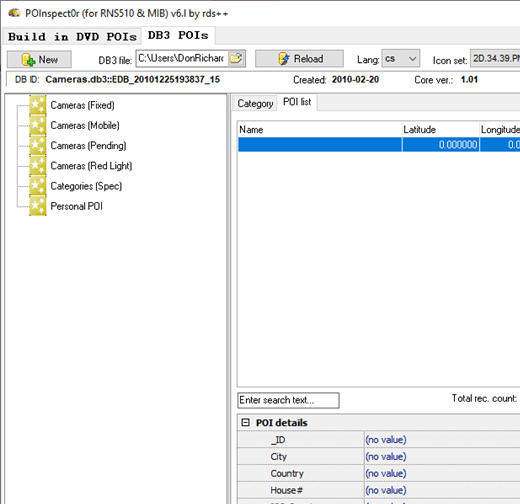Select the POI list tab
520x504 pixels.
coord(297,102)
